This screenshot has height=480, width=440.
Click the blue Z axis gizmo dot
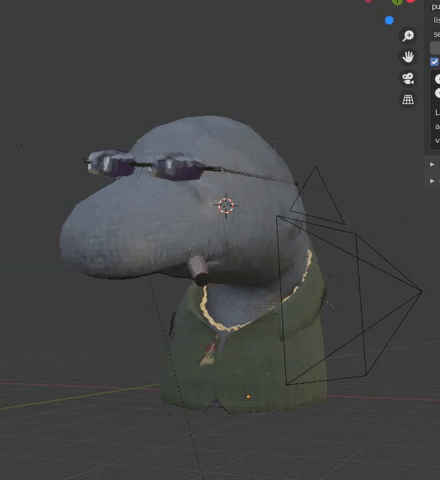[x=389, y=20]
